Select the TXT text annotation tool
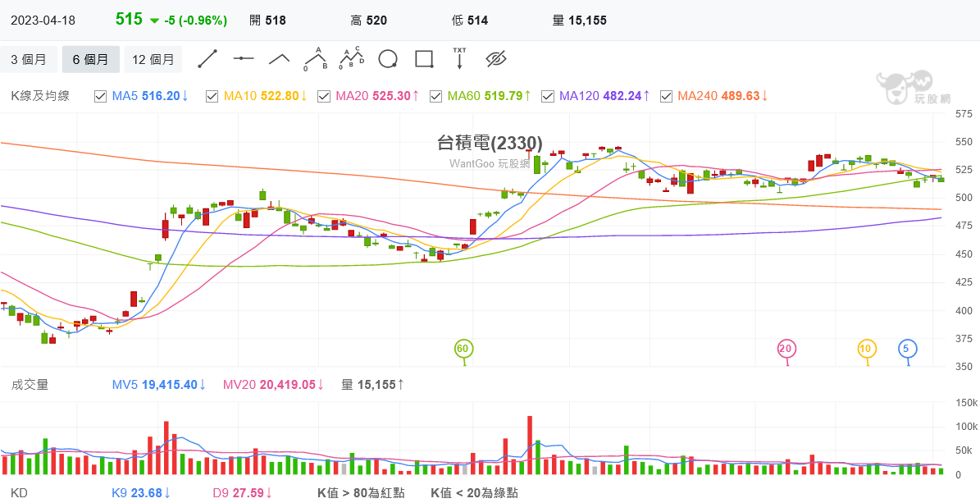 tap(459, 57)
